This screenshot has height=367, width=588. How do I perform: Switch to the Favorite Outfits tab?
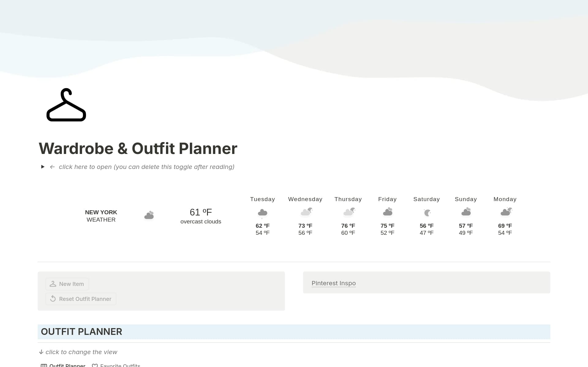click(116, 365)
